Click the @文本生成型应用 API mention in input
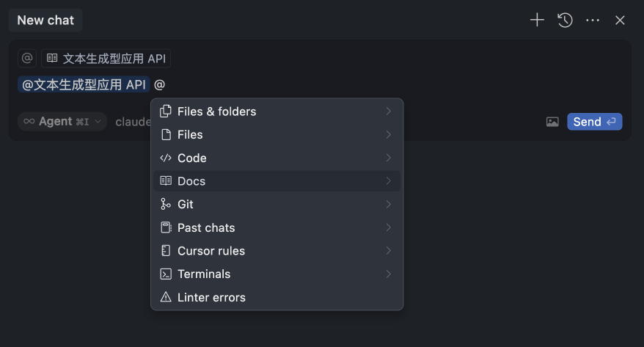The height and width of the screenshot is (347, 644). (x=84, y=84)
